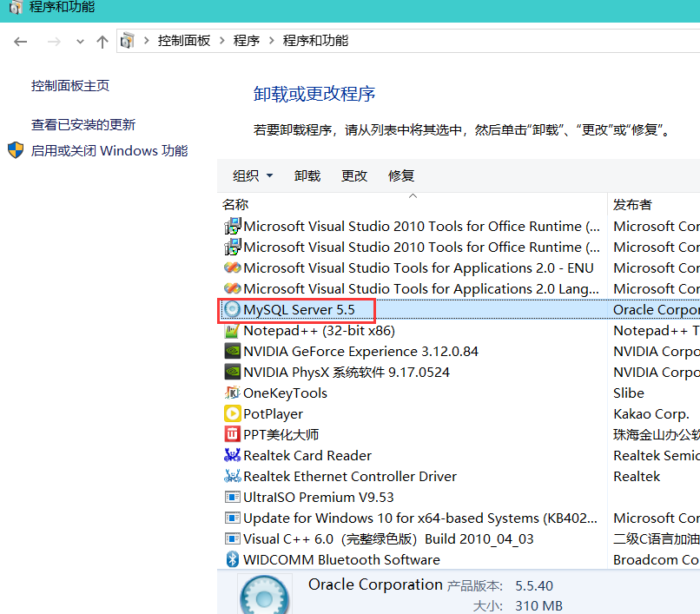Click the 卸载 toolbar button
This screenshot has width=700, height=614.
(x=307, y=175)
